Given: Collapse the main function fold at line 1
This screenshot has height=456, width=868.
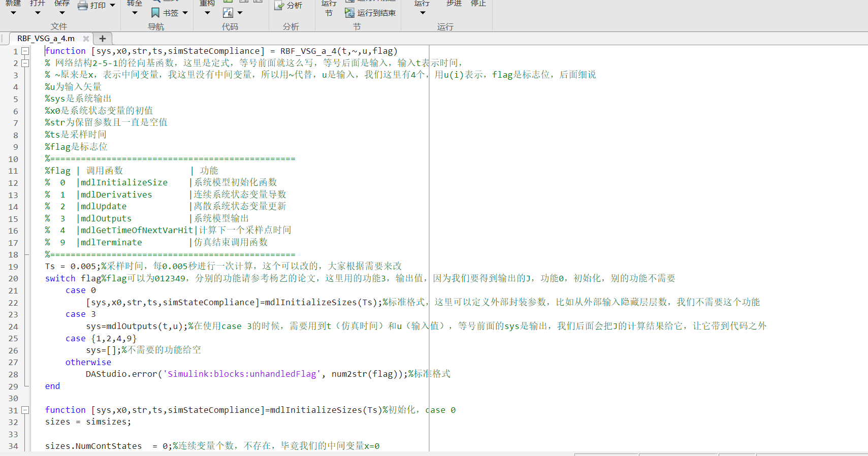Looking at the screenshot, I should coord(25,51).
